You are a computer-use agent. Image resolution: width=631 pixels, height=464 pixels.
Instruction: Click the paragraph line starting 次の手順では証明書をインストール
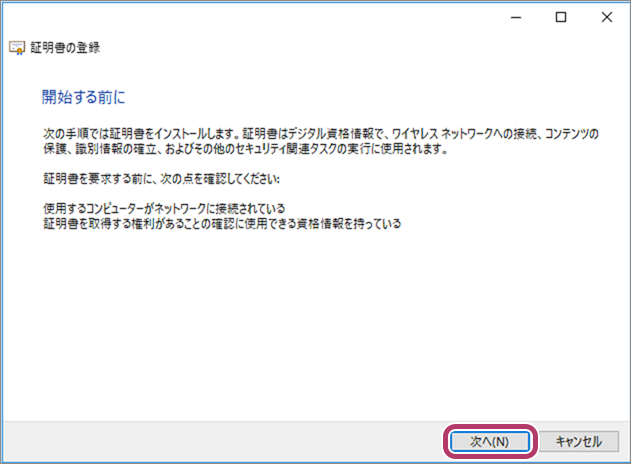321,134
